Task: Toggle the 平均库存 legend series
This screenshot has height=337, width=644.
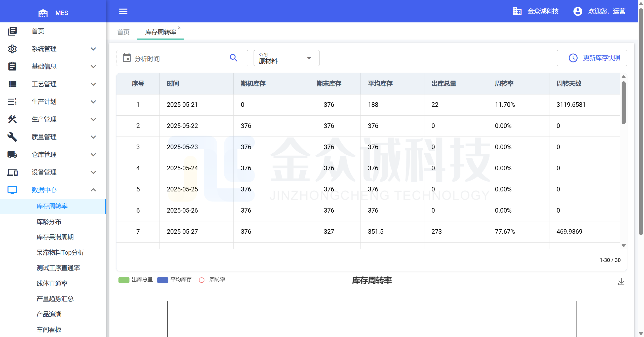Action: click(175, 280)
